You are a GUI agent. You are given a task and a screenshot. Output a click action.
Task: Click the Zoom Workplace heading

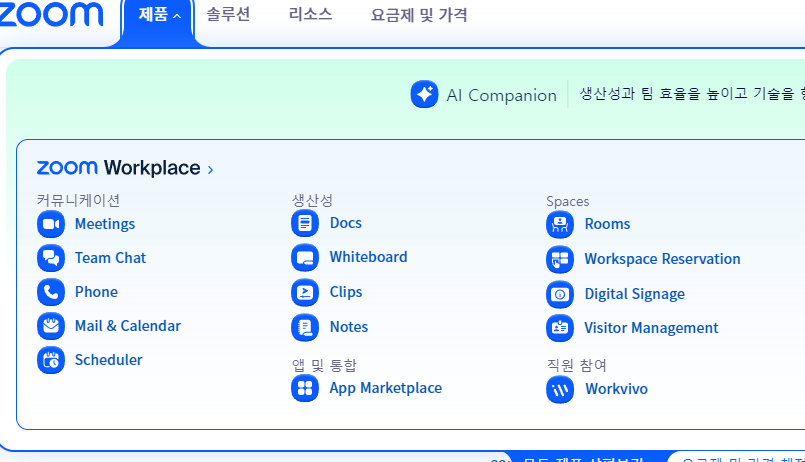click(x=119, y=168)
